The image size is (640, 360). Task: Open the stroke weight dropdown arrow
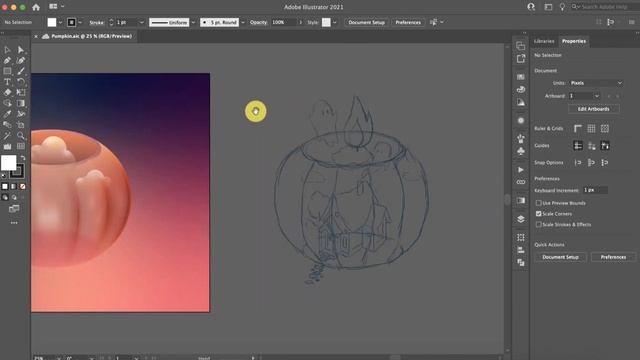click(141, 22)
